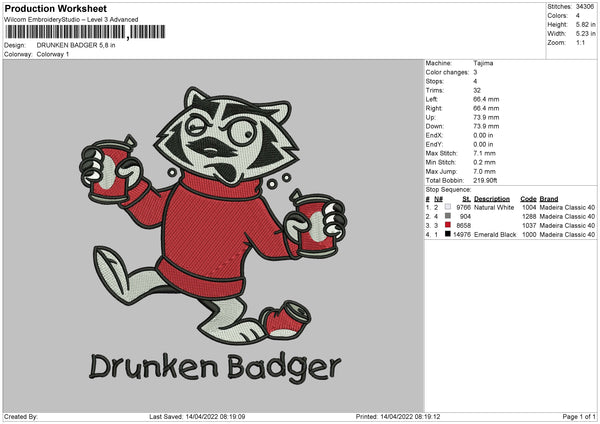Image resolution: width=600 pixels, height=424 pixels.
Task: Select the 'Natural White' description cell
Action: tap(494, 207)
